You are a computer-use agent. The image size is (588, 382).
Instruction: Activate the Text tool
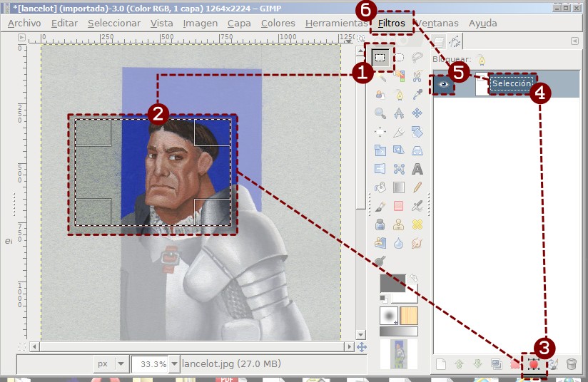pyautogui.click(x=417, y=169)
